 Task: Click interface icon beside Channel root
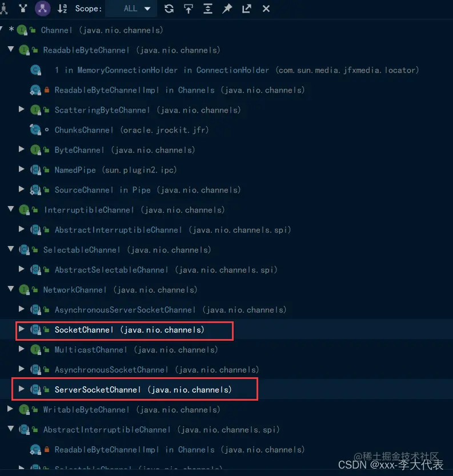[22, 30]
